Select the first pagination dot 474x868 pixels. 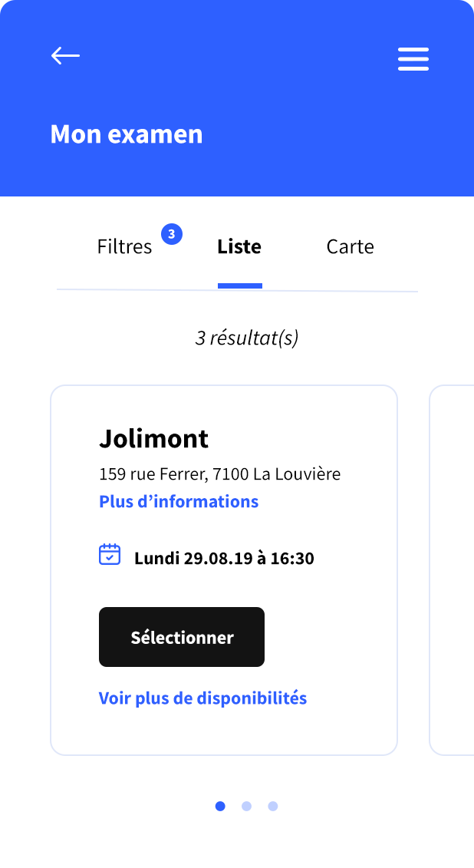(x=220, y=806)
